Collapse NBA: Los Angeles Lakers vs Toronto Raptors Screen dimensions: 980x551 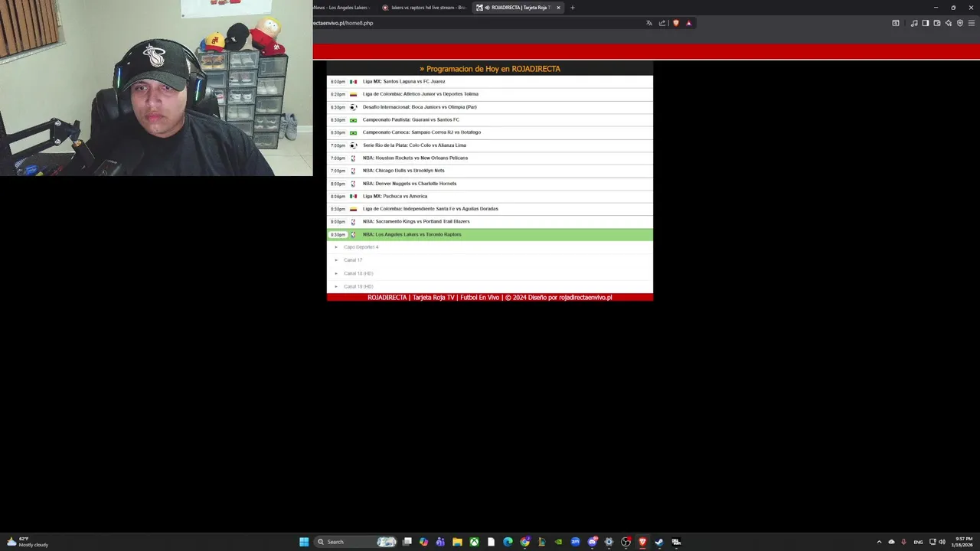(490, 234)
